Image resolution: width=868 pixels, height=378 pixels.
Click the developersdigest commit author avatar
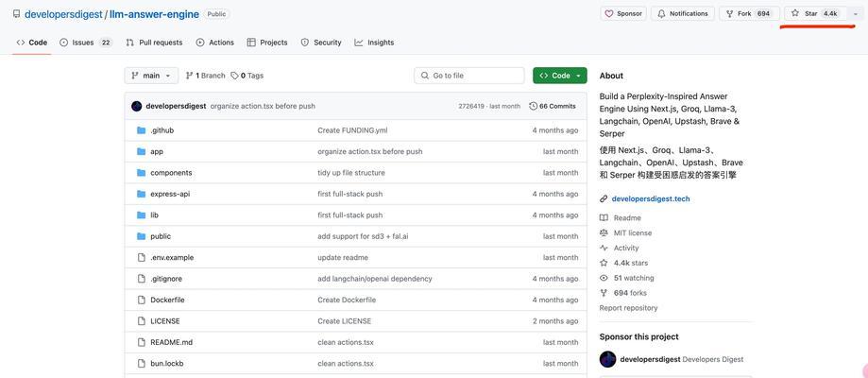pyautogui.click(x=137, y=106)
